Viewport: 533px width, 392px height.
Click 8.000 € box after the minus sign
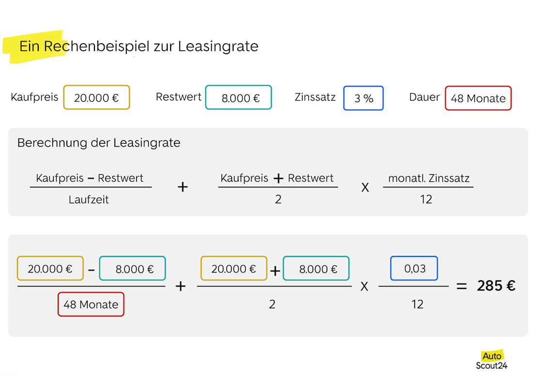coord(132,269)
